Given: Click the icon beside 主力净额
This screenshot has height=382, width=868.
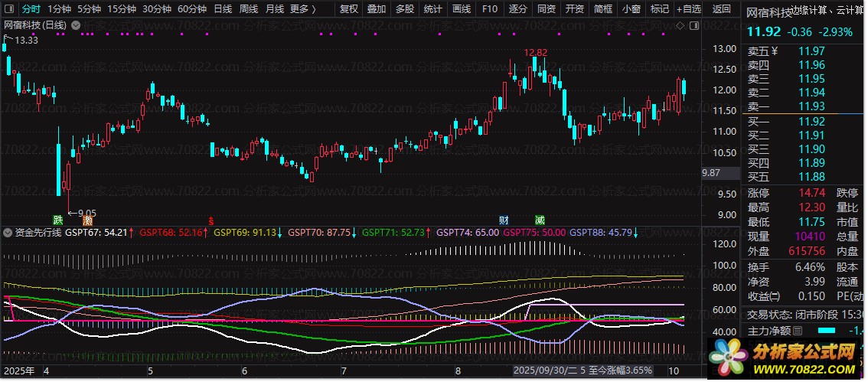Looking at the screenshot, I should click(798, 331).
